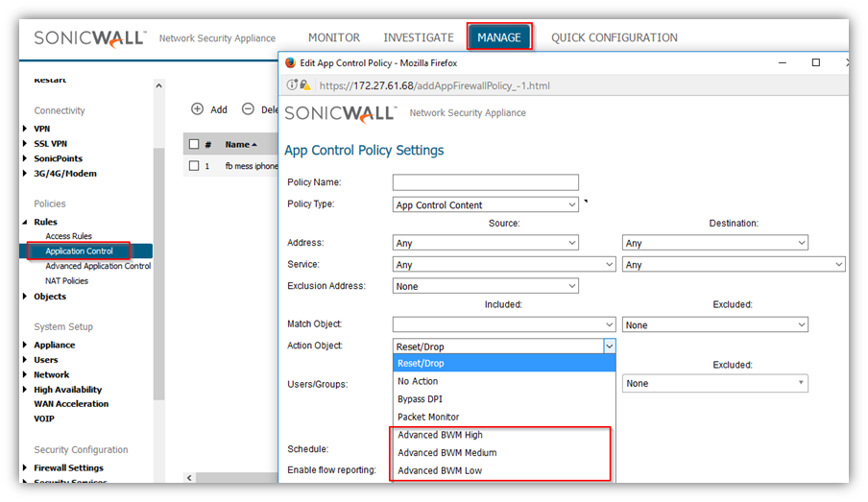This screenshot has width=868, height=502.
Task: Click the sidebar scroll-up arrow
Action: point(158,85)
